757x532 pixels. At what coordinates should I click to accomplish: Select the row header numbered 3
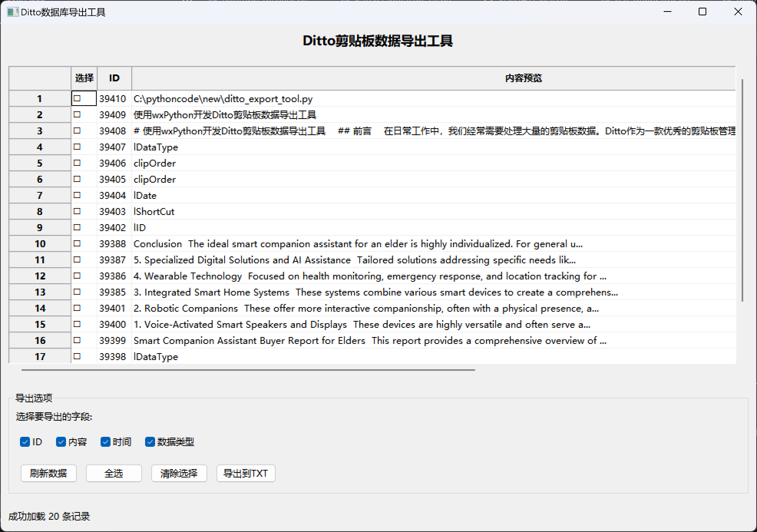pos(40,131)
